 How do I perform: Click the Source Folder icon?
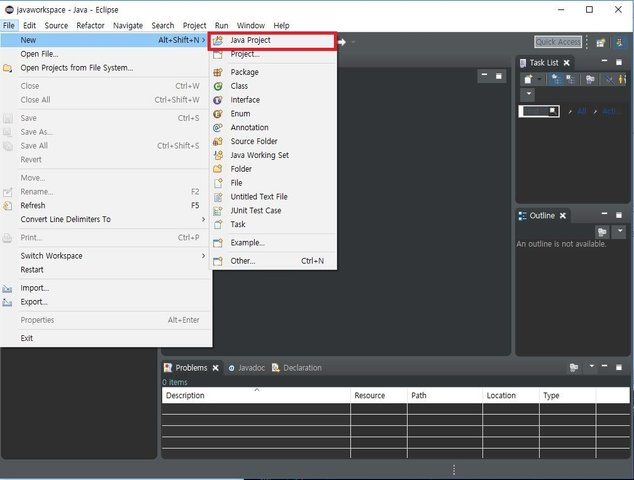pos(218,142)
